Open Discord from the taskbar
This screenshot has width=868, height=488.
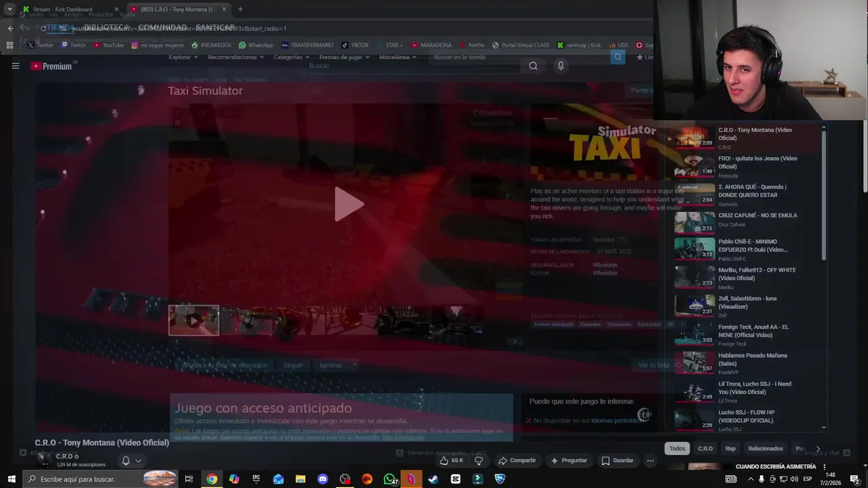[323, 479]
